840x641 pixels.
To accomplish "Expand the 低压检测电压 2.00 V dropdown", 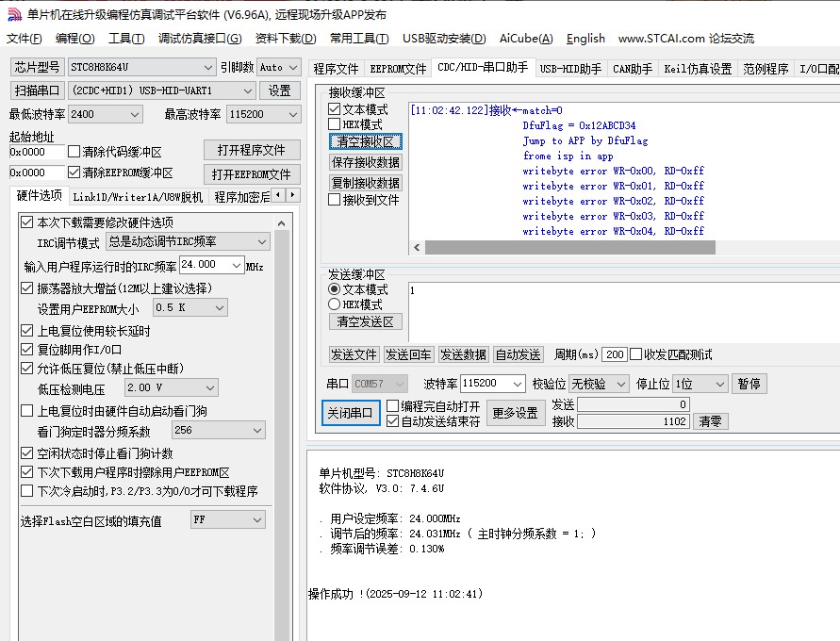I will tap(208, 387).
